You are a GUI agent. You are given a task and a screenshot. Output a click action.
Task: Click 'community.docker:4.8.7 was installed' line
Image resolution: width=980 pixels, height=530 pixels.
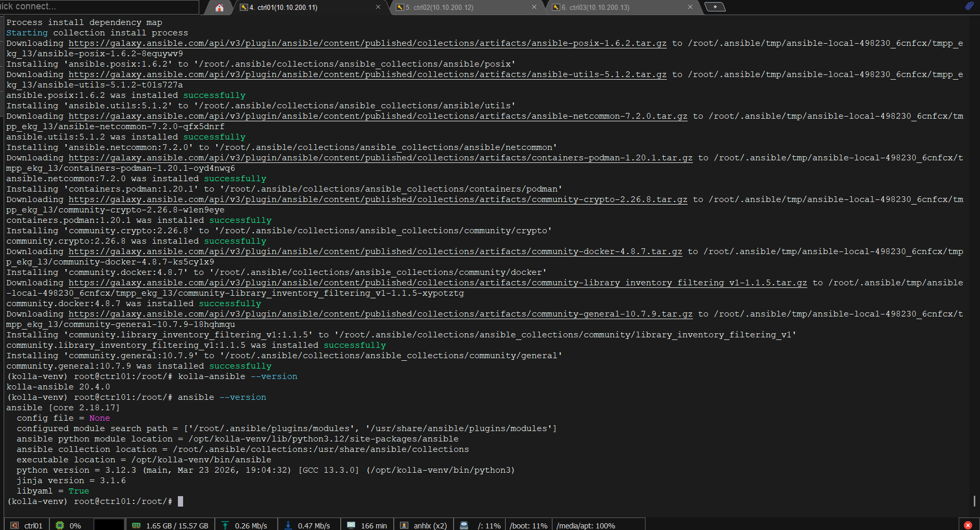coord(134,304)
